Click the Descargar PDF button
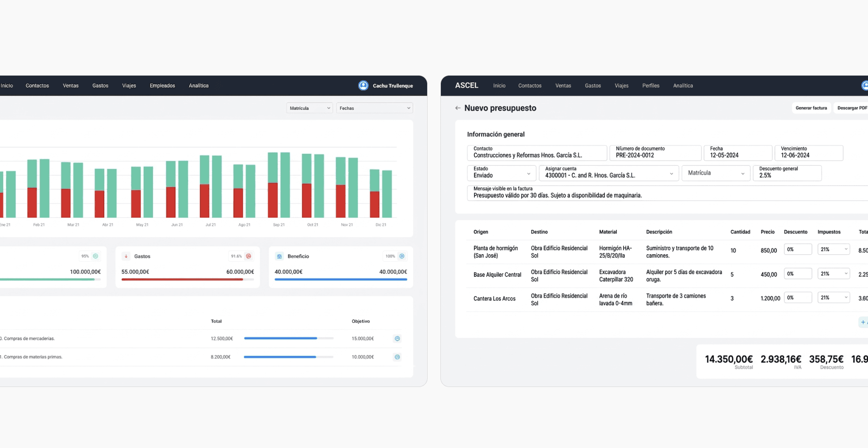Screen dimensions: 868x448 pyautogui.click(x=852, y=108)
